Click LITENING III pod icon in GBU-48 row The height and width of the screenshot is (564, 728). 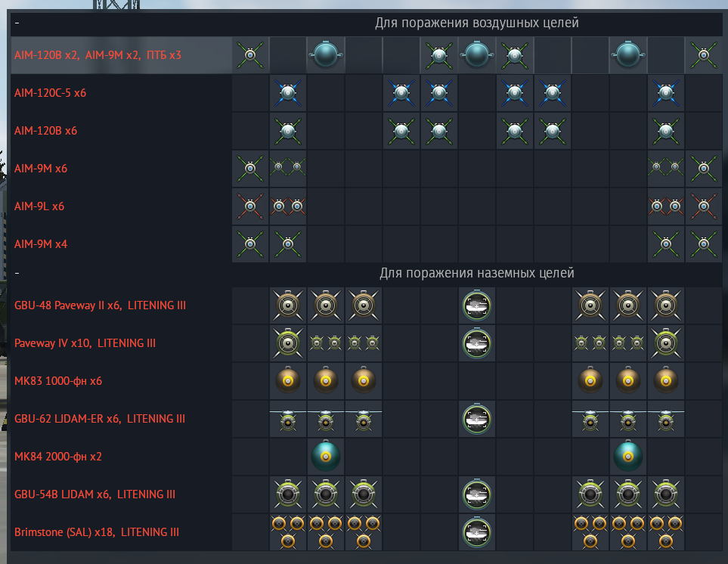coord(477,305)
